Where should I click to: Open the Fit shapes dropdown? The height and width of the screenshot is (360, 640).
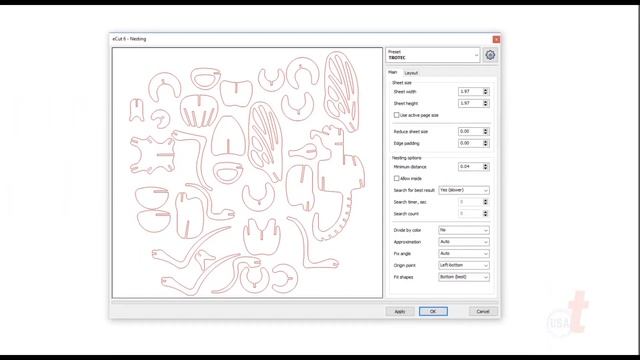(x=464, y=277)
